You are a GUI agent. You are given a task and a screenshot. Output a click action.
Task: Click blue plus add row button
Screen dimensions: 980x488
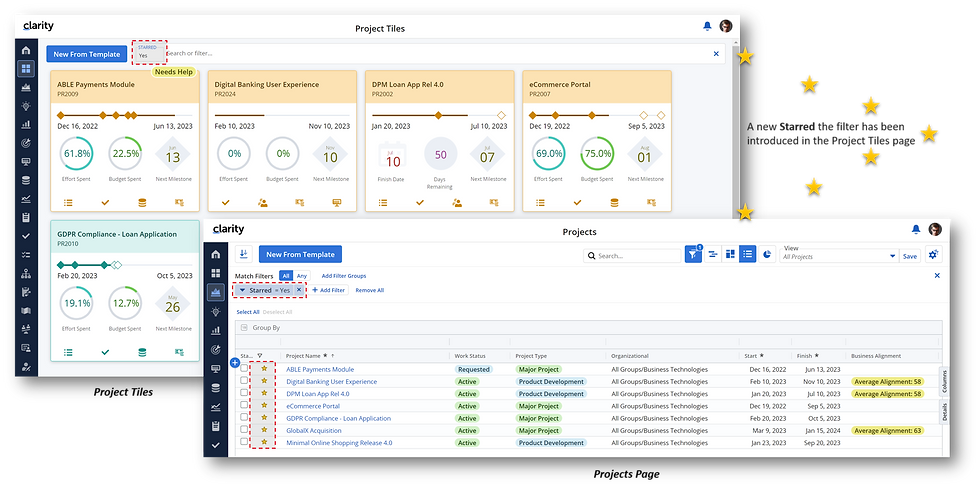click(235, 362)
